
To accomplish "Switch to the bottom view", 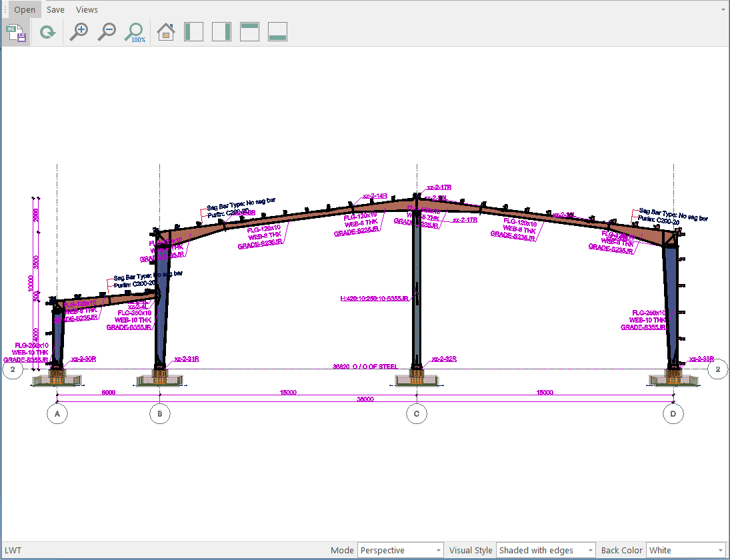I will (277, 32).
